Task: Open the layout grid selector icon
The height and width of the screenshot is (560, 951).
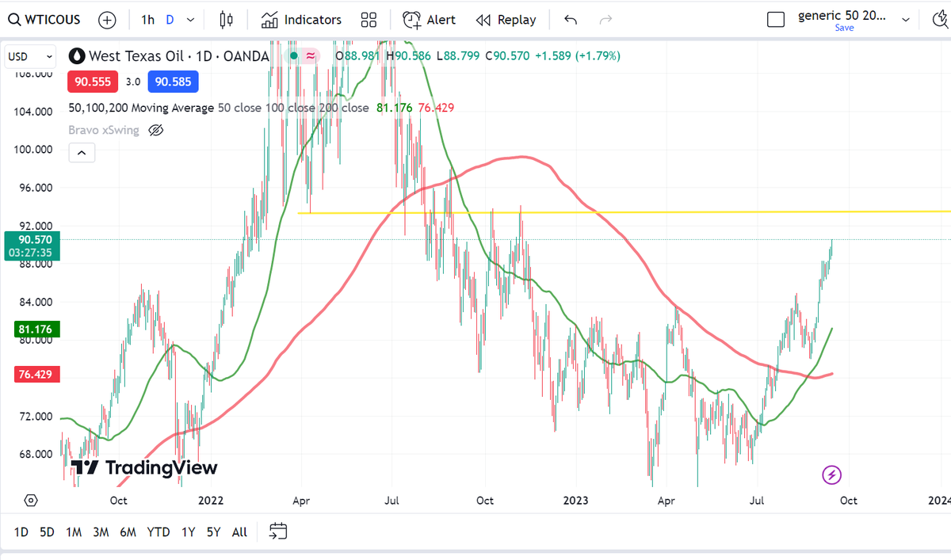Action: coord(369,19)
